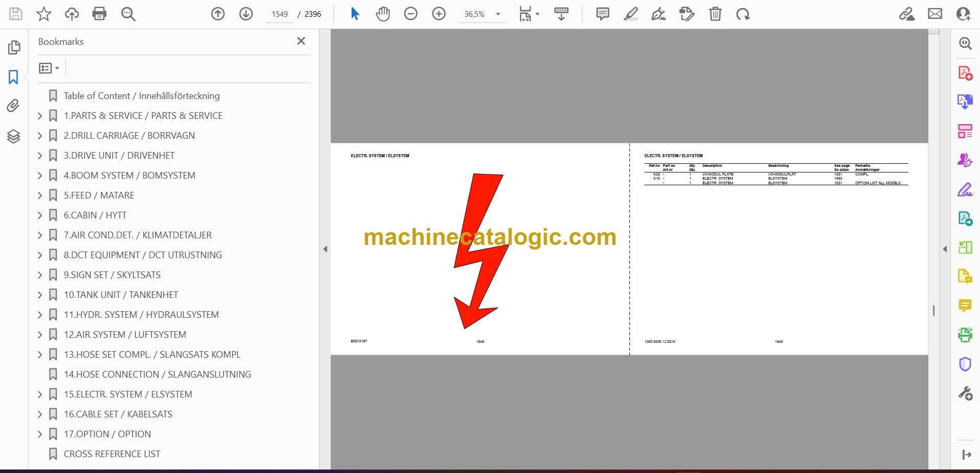Click the stamp tool icon

coord(687,14)
